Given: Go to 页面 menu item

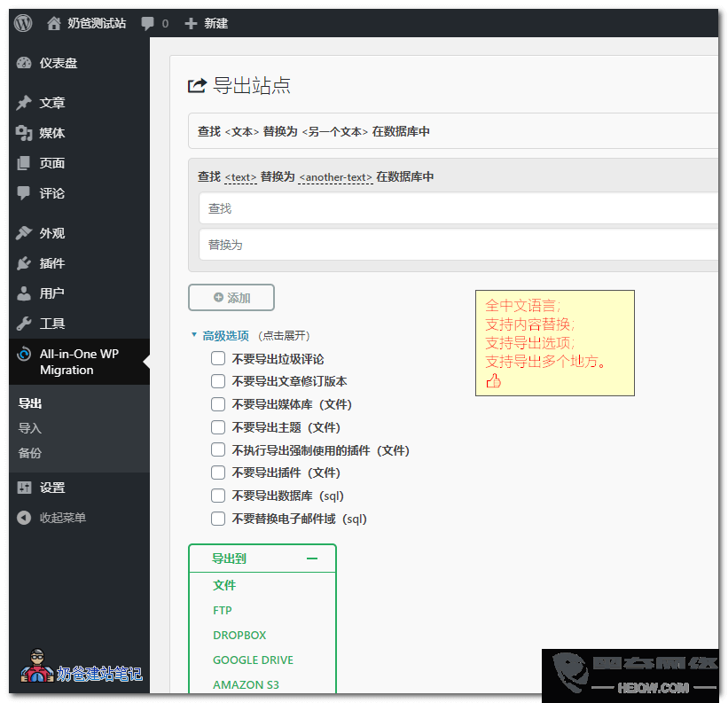Looking at the screenshot, I should coord(52,163).
